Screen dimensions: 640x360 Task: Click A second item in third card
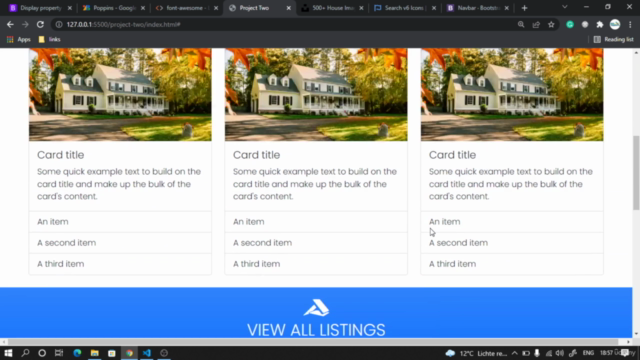pos(512,243)
